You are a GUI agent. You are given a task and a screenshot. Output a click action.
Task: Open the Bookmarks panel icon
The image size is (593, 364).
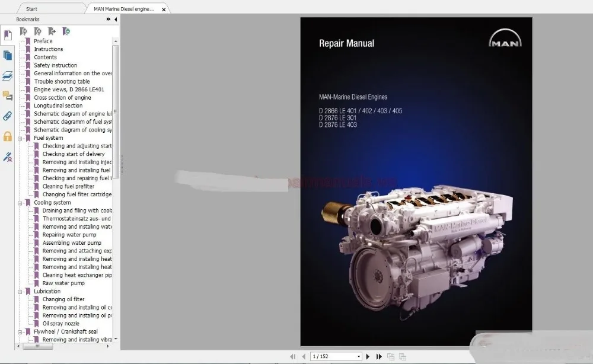(7, 36)
